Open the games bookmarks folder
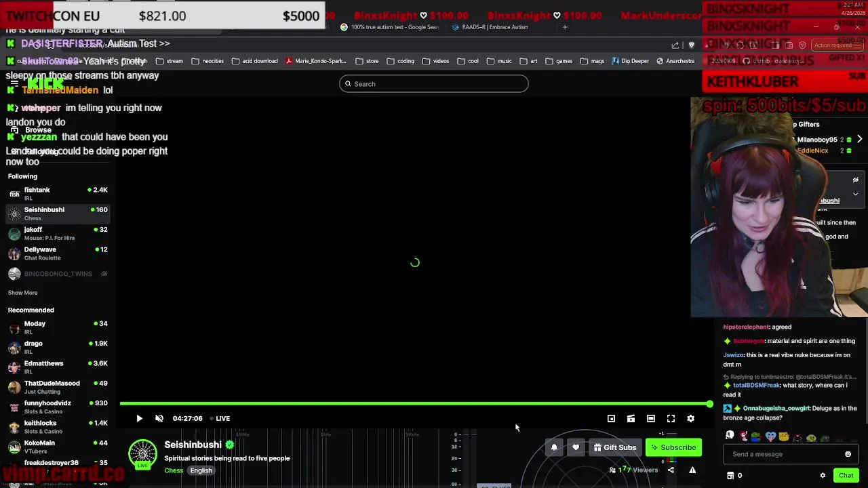Viewport: 868px width, 488px height. point(559,61)
